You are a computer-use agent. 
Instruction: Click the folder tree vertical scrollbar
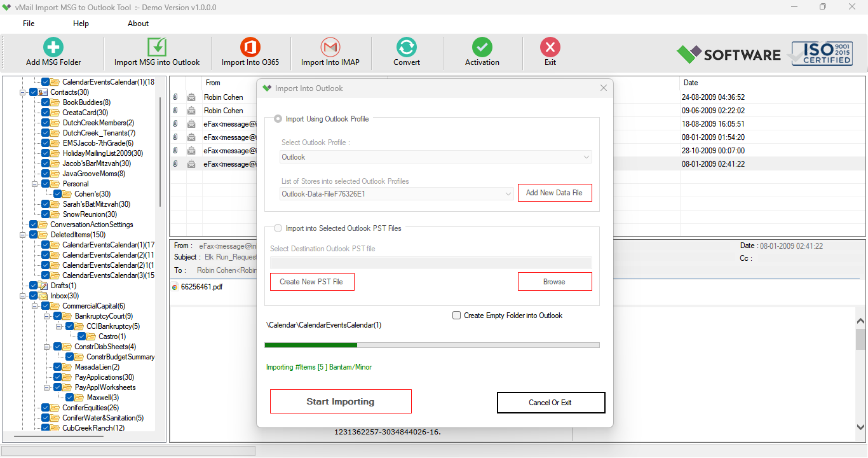(x=160, y=152)
